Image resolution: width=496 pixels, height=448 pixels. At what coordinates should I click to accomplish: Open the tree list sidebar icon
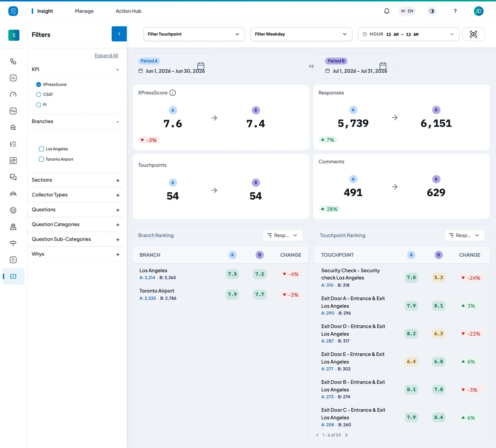click(13, 144)
